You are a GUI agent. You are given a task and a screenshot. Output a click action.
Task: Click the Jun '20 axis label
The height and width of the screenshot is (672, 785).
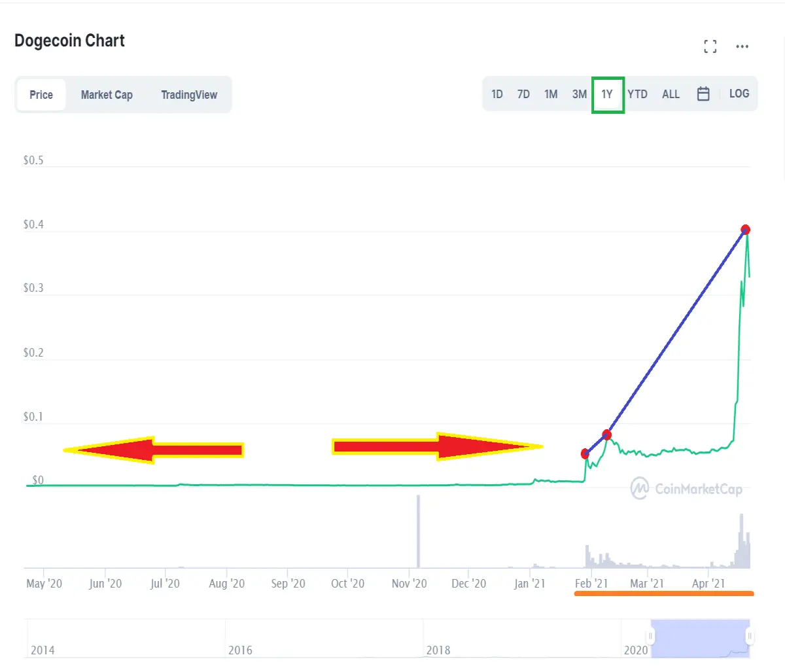(105, 584)
